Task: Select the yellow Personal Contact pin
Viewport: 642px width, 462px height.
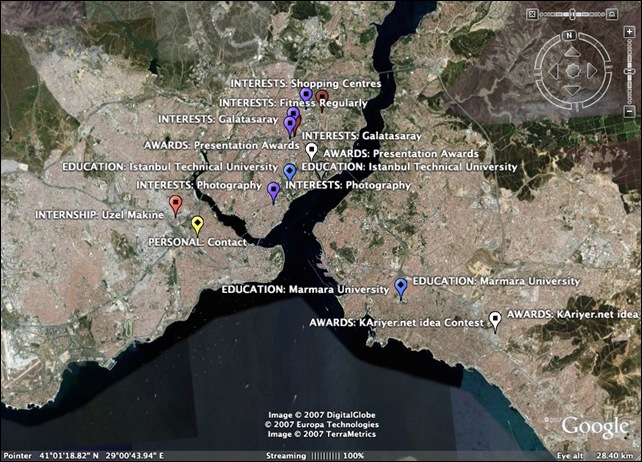Action: click(x=198, y=224)
